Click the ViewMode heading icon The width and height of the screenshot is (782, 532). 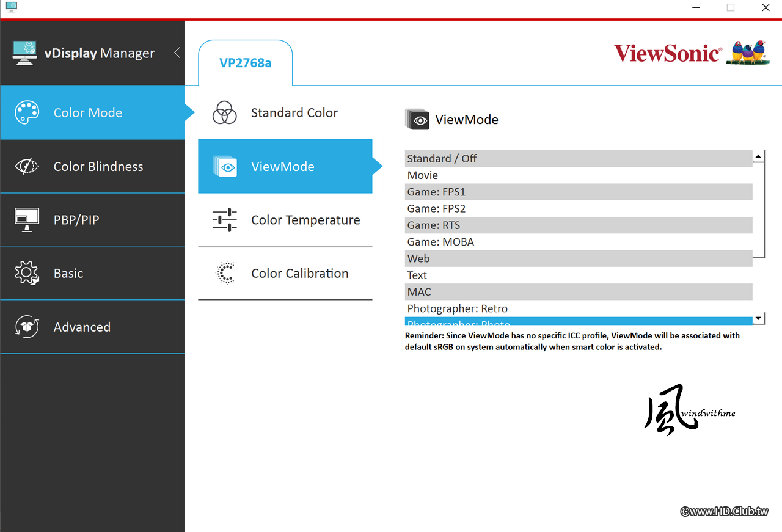click(417, 119)
